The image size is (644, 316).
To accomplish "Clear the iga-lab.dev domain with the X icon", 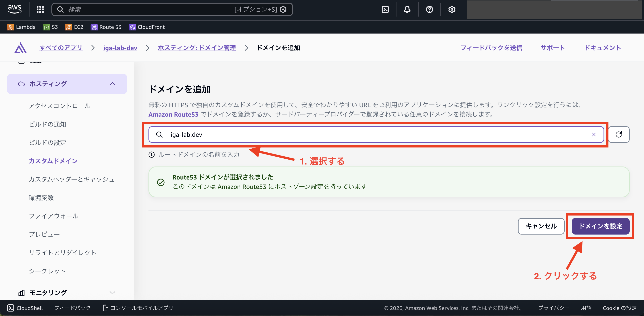I will coord(594,135).
